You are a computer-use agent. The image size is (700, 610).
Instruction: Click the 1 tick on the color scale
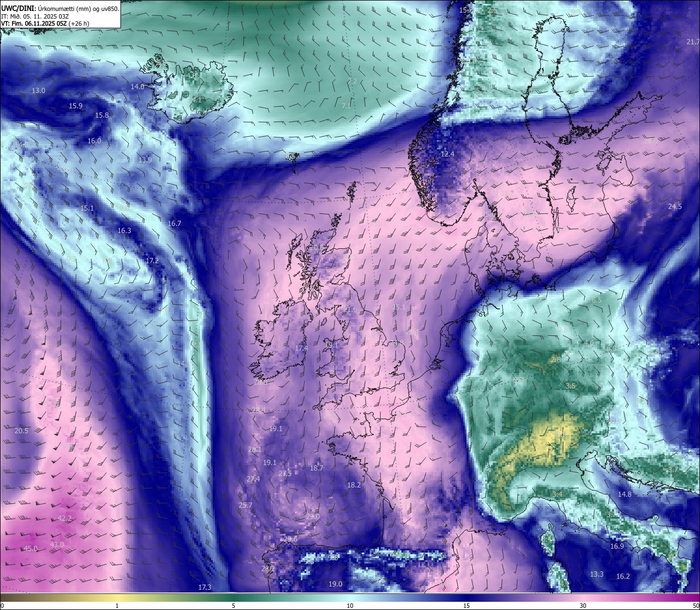pyautogui.click(x=117, y=606)
